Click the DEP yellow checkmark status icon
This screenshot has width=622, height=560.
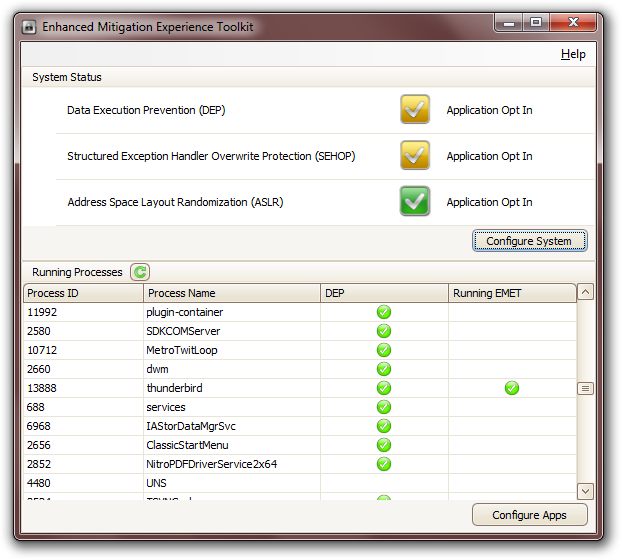coord(415,110)
